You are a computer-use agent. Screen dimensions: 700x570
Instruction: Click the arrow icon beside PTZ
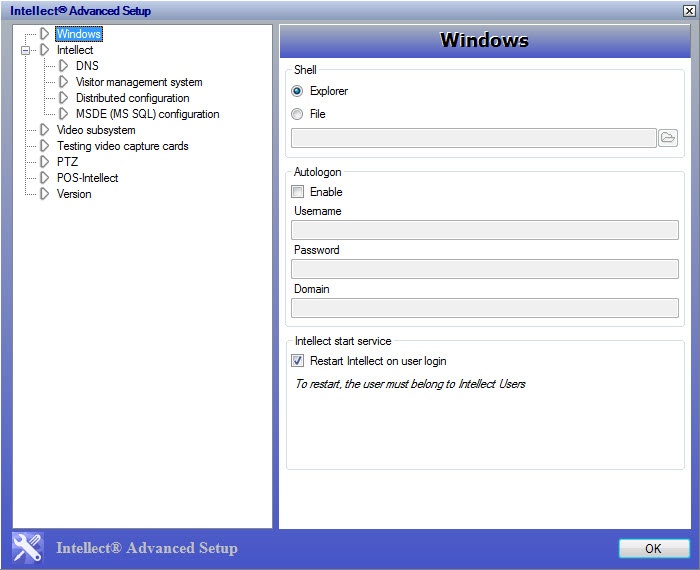[44, 162]
